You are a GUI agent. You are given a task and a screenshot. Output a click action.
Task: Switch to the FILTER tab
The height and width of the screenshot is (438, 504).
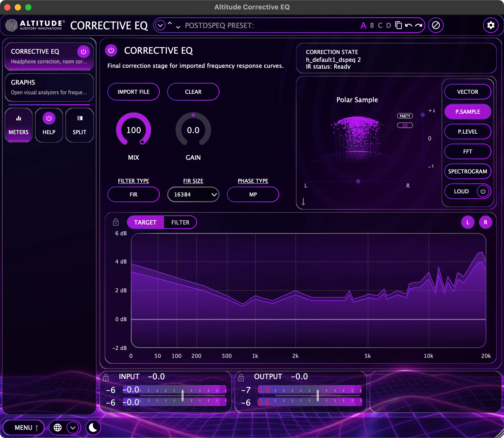180,222
